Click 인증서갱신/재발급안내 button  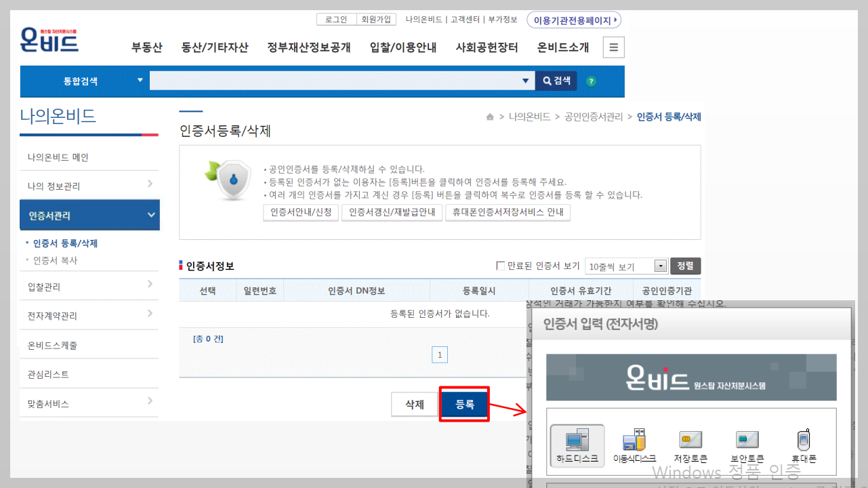[392, 212]
